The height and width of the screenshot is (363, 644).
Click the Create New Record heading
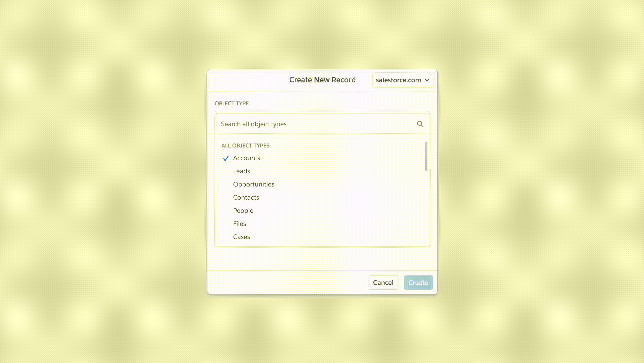pyautogui.click(x=322, y=80)
